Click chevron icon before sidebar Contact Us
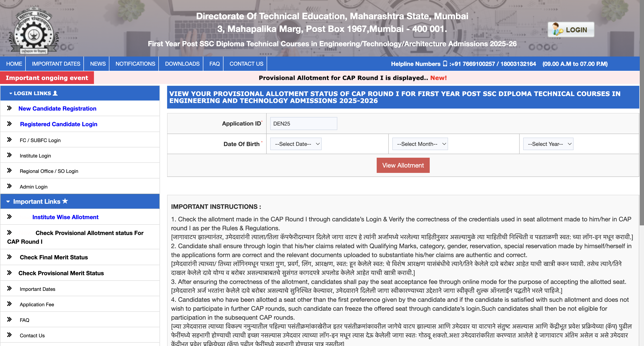This screenshot has height=346, width=644. [x=9, y=335]
